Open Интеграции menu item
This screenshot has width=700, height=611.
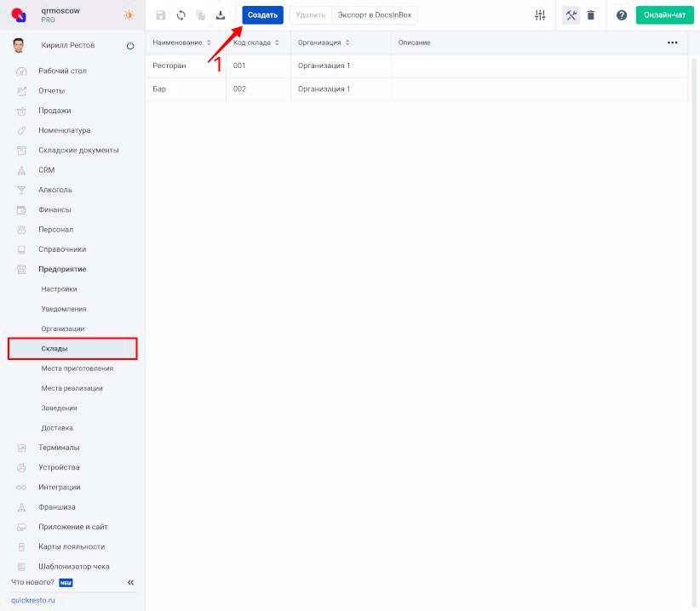point(60,488)
